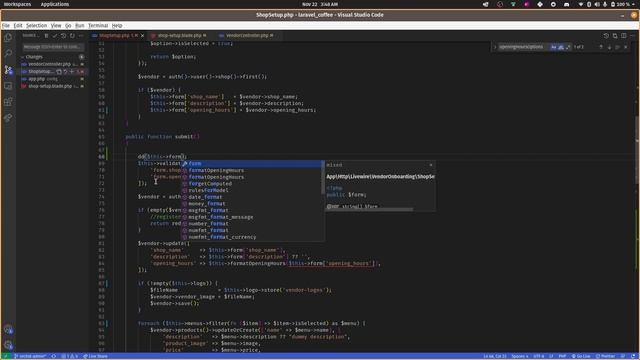The width and height of the screenshot is (640, 360).
Task: Open the Source Control more actions ellipsis
Action: [x=81, y=36]
